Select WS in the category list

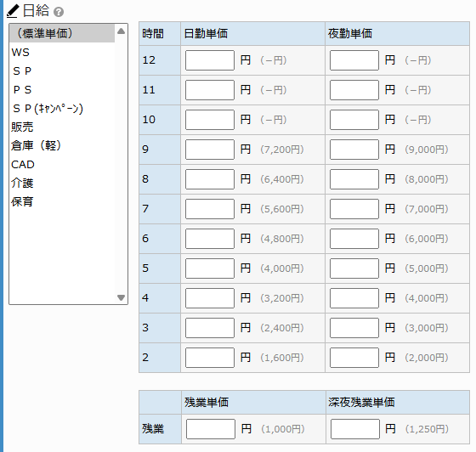[62, 52]
